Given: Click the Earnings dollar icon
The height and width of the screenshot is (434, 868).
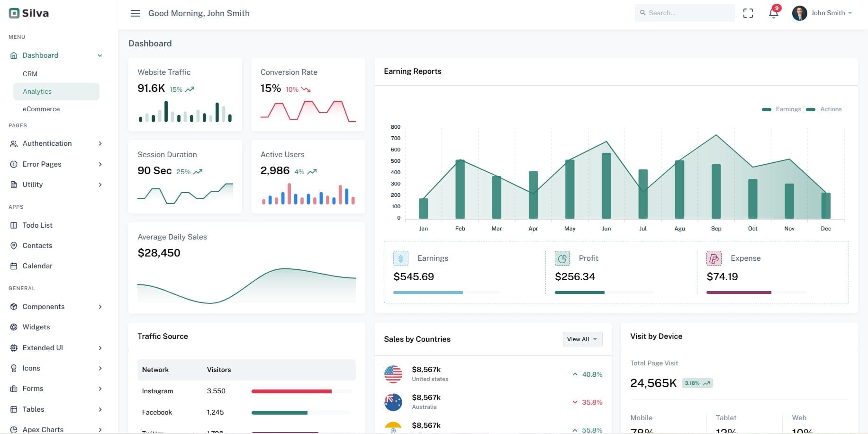Looking at the screenshot, I should pos(400,258).
